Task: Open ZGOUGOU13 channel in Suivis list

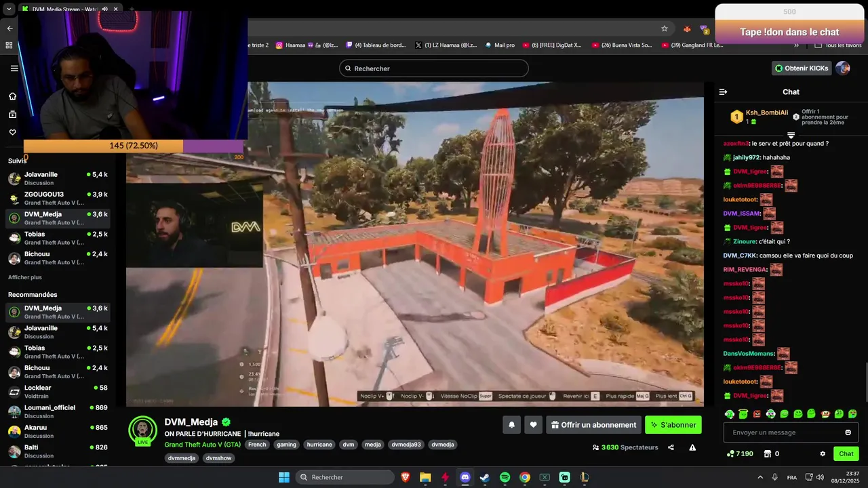Action: (57, 199)
